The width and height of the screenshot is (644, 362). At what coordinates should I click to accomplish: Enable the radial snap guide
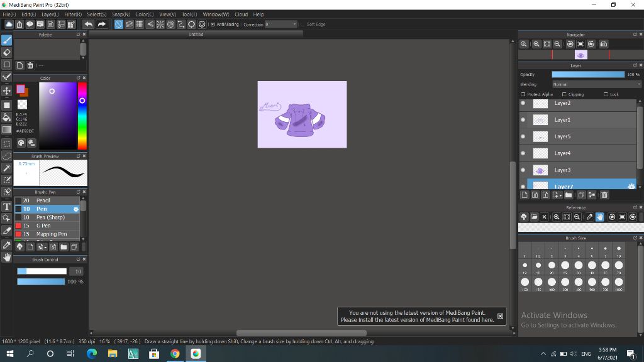160,25
